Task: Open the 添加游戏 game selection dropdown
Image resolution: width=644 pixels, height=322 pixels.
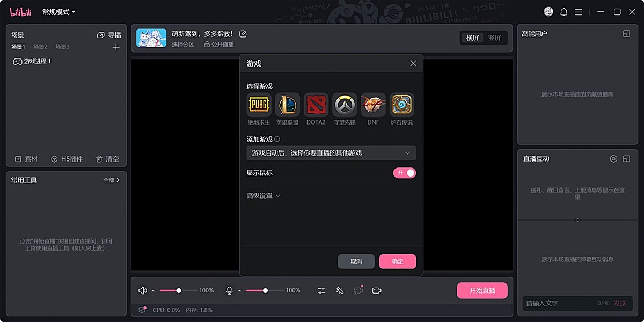Action: (330, 153)
